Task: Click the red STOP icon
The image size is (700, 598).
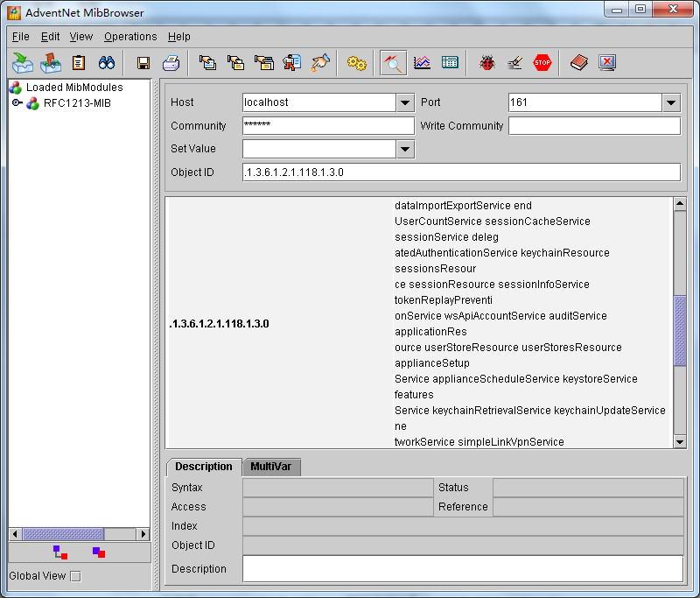Action: [x=542, y=62]
